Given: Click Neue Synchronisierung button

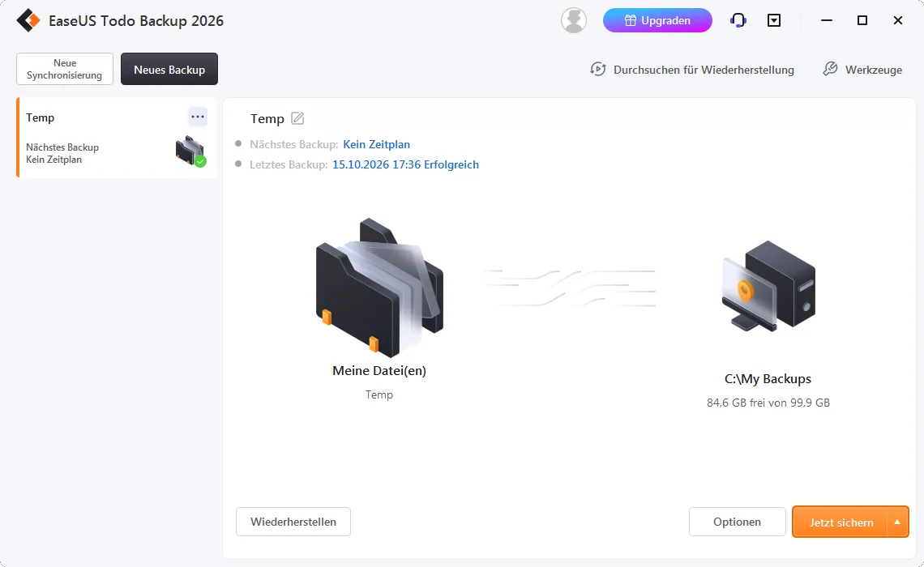Looking at the screenshot, I should click(65, 69).
